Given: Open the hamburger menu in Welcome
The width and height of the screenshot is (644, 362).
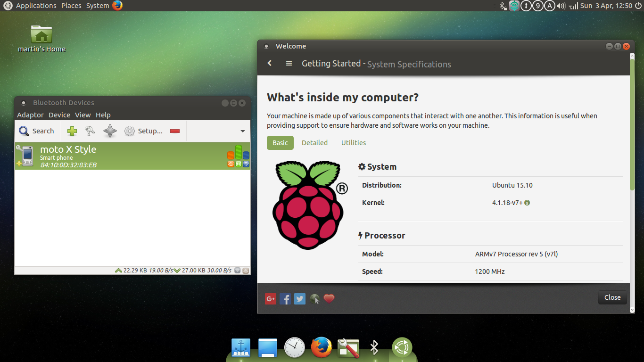Looking at the screenshot, I should 289,63.
